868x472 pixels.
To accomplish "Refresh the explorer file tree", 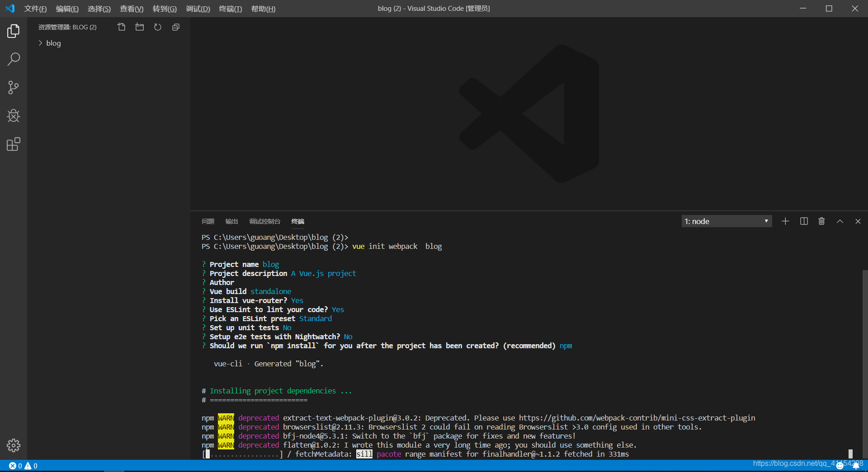I will click(158, 27).
